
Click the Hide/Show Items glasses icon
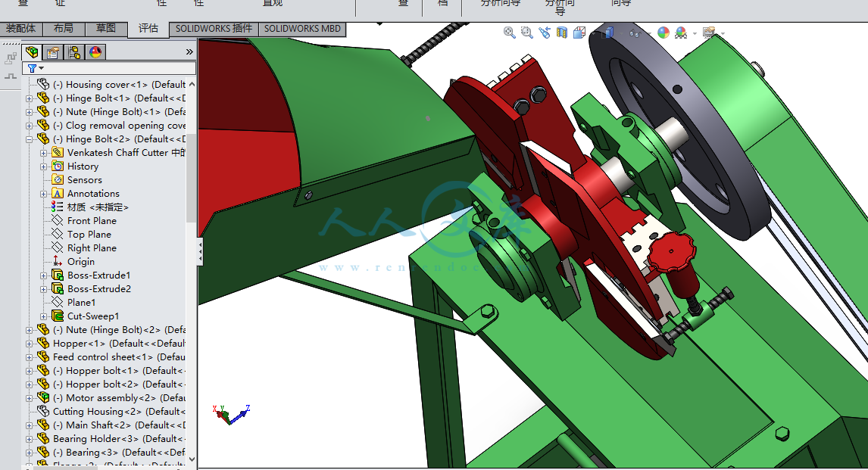(x=635, y=33)
